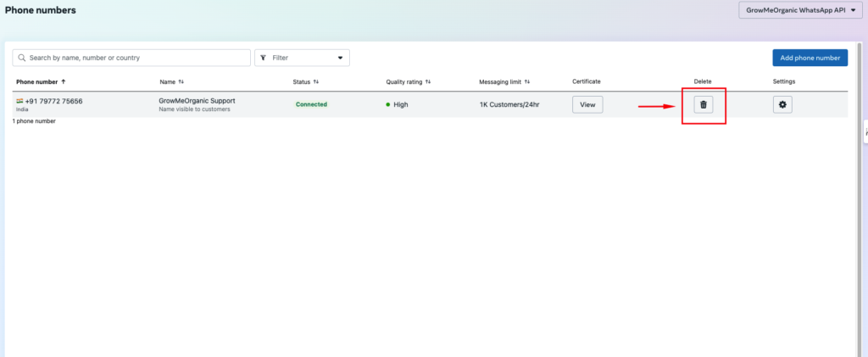Expand the Filter dropdown

(x=302, y=58)
